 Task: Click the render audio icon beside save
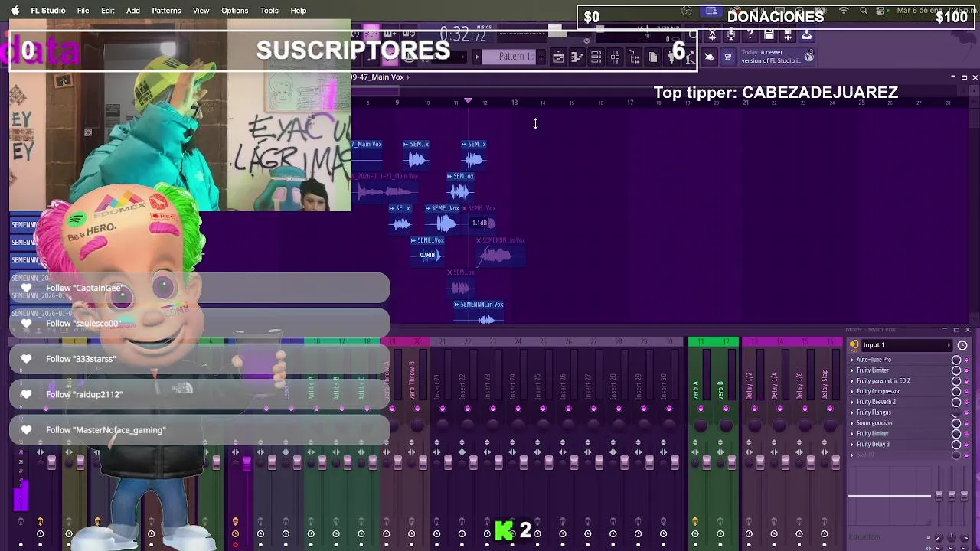787,34
